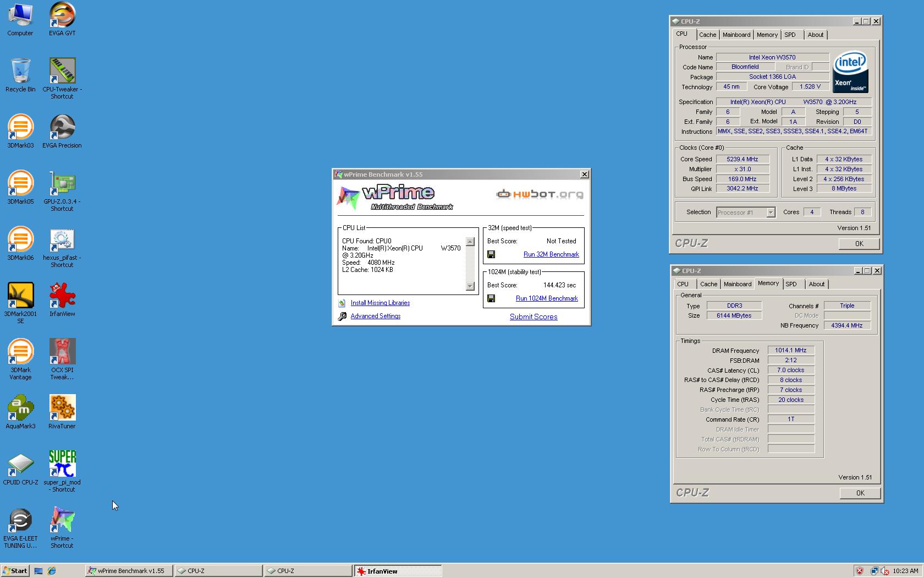This screenshot has height=578, width=924.
Task: Click the save icon for 32M score
Action: pos(491,254)
